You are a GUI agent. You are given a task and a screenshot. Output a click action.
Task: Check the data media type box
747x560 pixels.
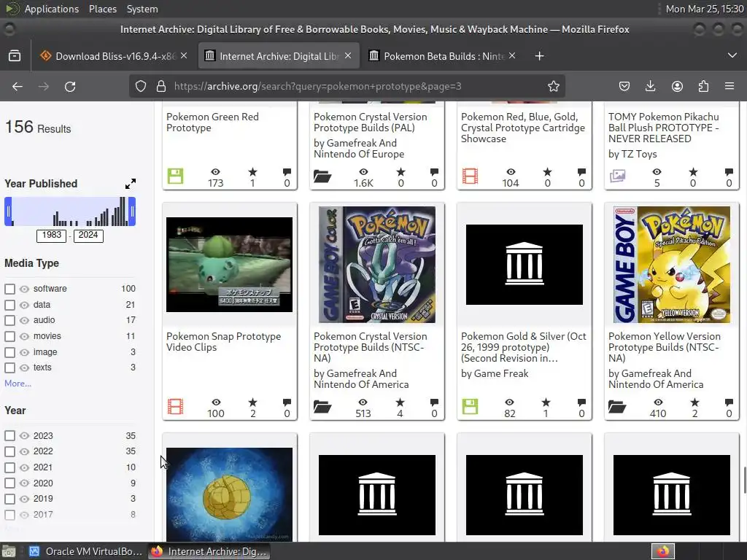pos(9,305)
